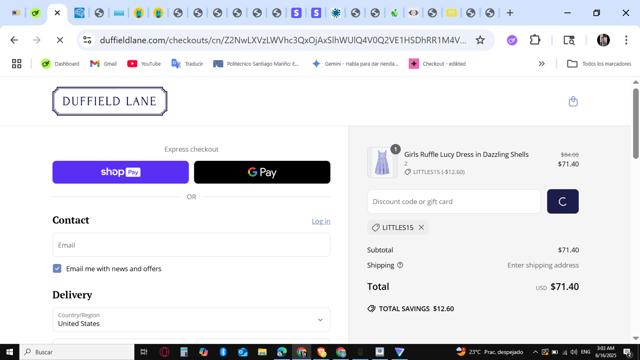Open the notification center icon
The width and height of the screenshot is (640, 360).
pyautogui.click(x=627, y=352)
